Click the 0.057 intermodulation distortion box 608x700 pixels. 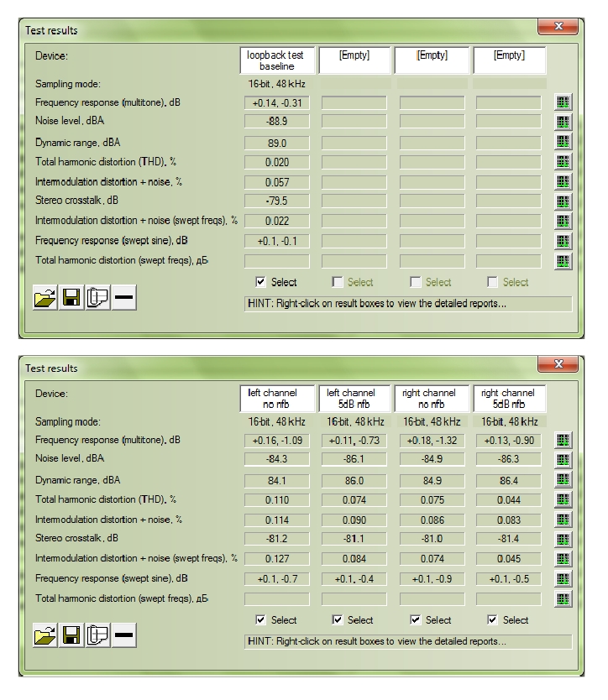277,182
